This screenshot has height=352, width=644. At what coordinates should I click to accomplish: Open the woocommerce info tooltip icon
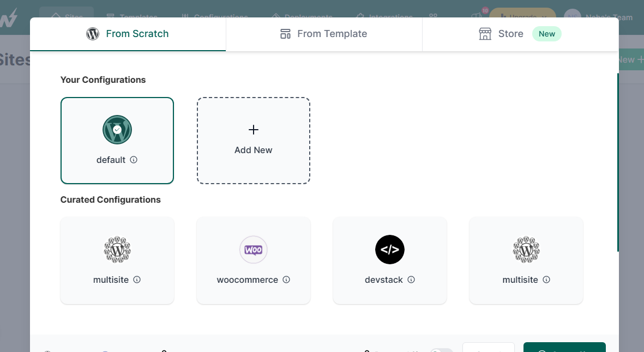coord(286,280)
